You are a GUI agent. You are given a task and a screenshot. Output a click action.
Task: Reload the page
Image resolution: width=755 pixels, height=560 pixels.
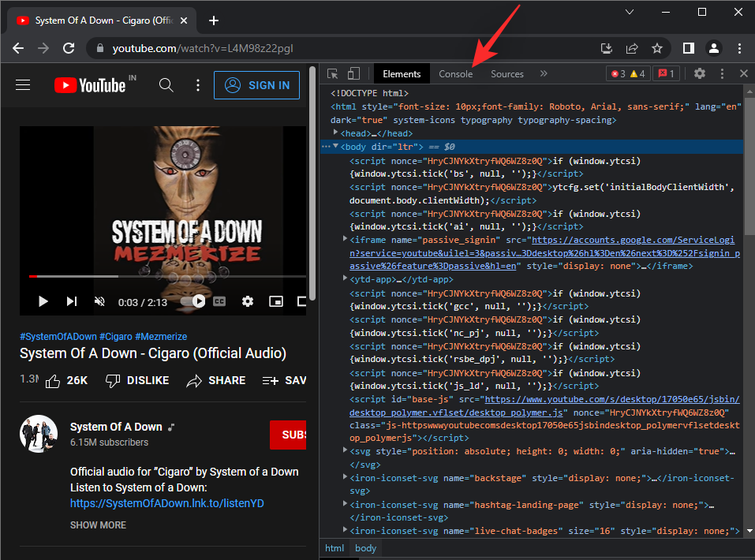pos(69,48)
